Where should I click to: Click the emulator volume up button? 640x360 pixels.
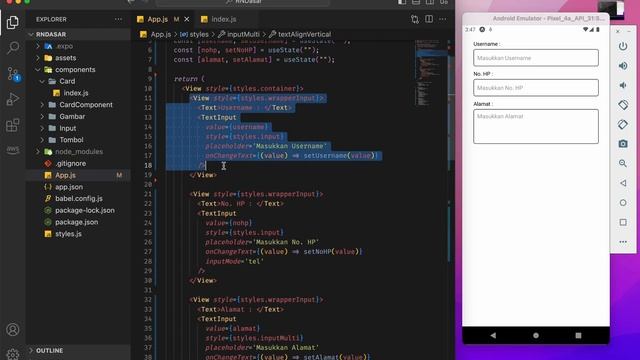(x=623, y=66)
